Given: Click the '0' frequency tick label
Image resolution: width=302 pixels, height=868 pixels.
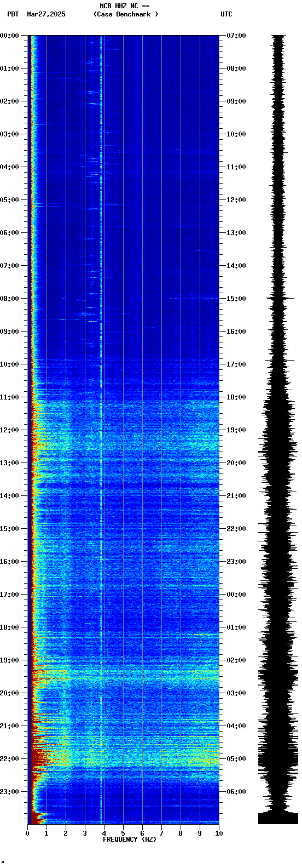Looking at the screenshot, I should tap(27, 833).
